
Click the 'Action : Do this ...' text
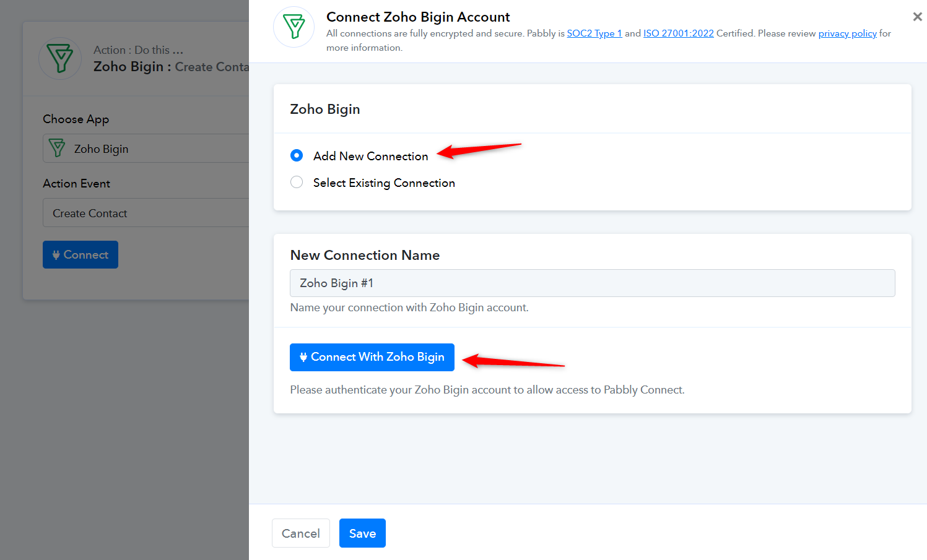pyautogui.click(x=138, y=50)
